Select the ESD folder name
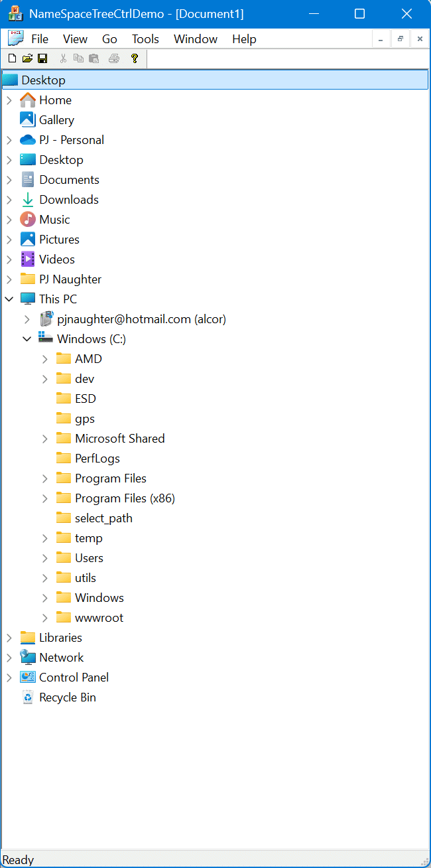Image resolution: width=431 pixels, height=868 pixels. coord(86,399)
